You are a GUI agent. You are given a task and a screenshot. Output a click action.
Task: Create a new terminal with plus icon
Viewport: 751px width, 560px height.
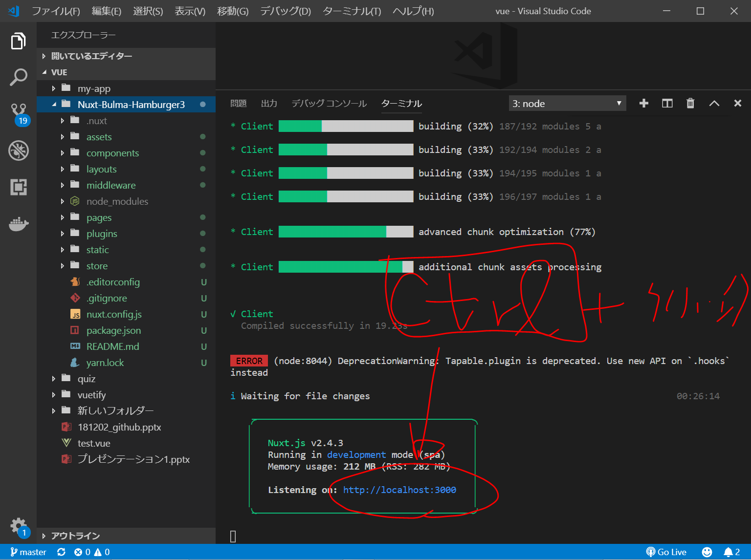pos(644,103)
